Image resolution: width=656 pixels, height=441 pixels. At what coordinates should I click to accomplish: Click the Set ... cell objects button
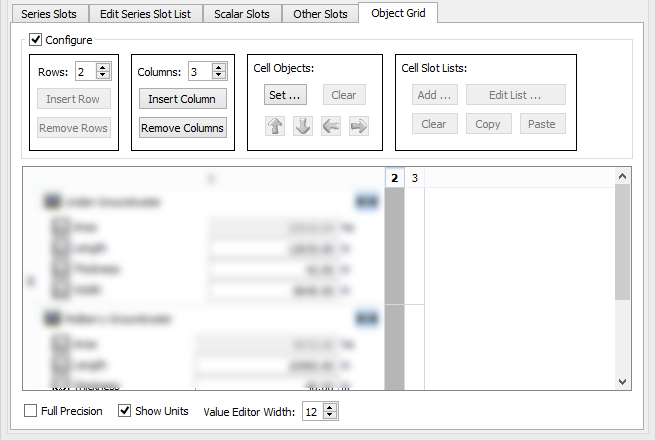coord(285,95)
